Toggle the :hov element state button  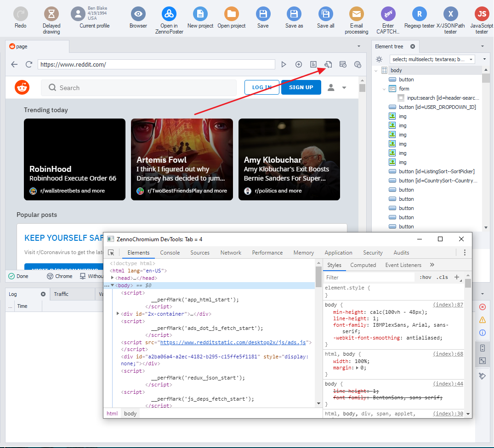tap(426, 278)
